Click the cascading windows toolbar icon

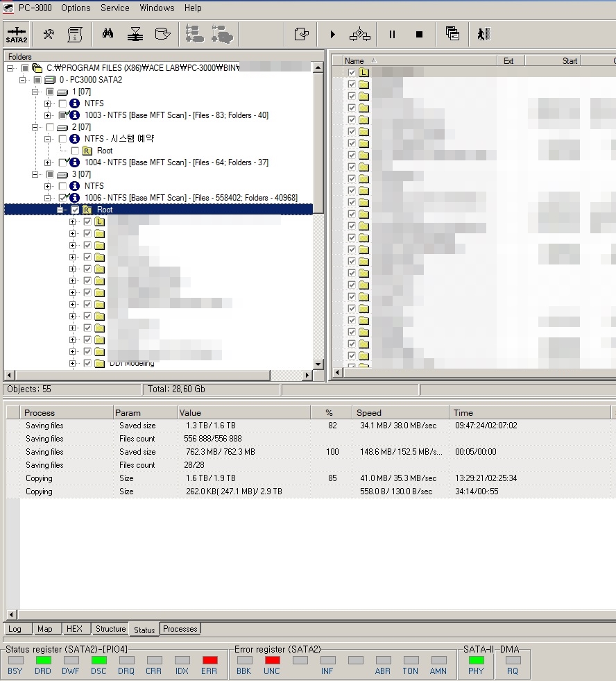(452, 33)
